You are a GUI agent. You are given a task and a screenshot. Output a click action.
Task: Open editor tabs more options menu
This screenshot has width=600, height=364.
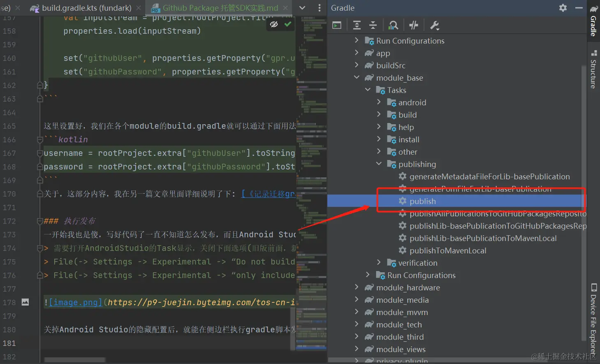point(320,8)
